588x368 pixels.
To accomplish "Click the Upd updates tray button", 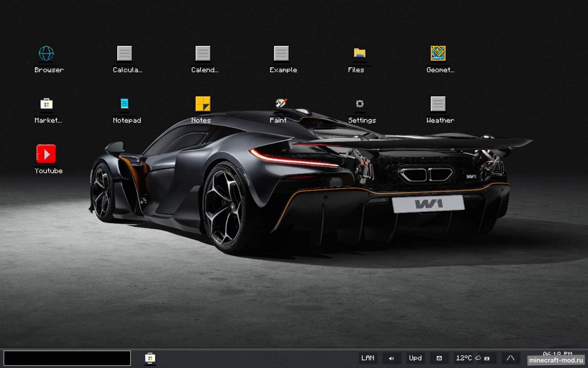I will [x=415, y=358].
